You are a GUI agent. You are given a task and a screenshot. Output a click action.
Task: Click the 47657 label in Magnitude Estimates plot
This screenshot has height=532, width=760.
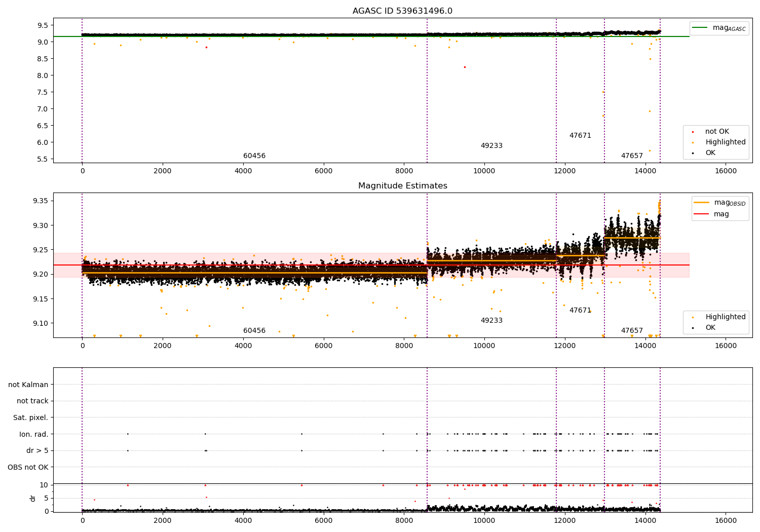[632, 331]
